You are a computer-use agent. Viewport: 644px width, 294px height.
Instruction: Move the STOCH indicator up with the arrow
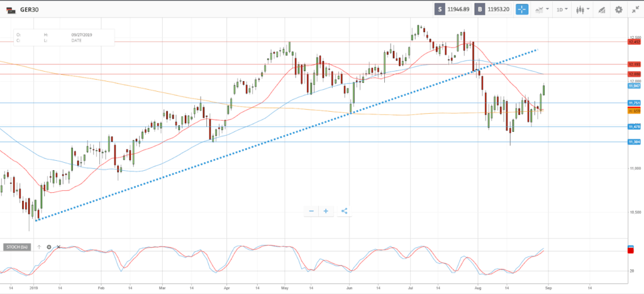tap(39, 247)
